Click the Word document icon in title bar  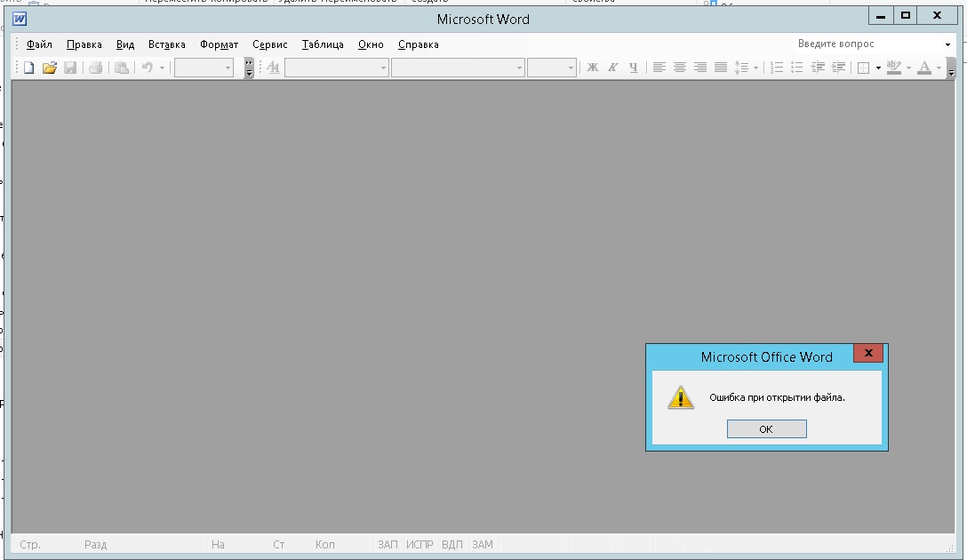pyautogui.click(x=20, y=19)
